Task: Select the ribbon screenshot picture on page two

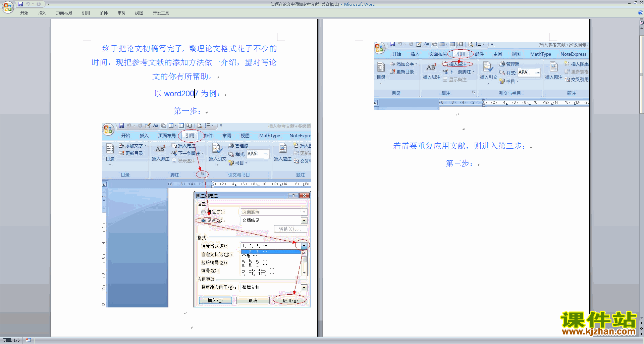Action: point(482,76)
